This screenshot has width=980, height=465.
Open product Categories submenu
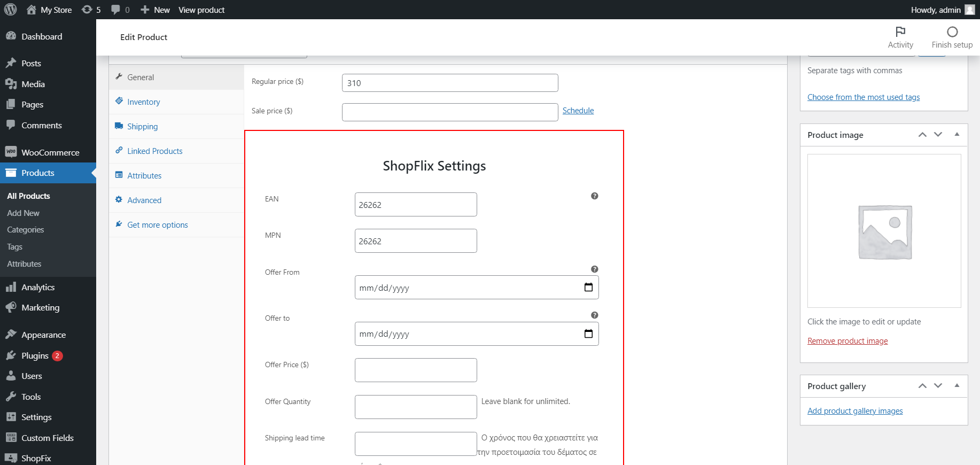[x=25, y=230]
